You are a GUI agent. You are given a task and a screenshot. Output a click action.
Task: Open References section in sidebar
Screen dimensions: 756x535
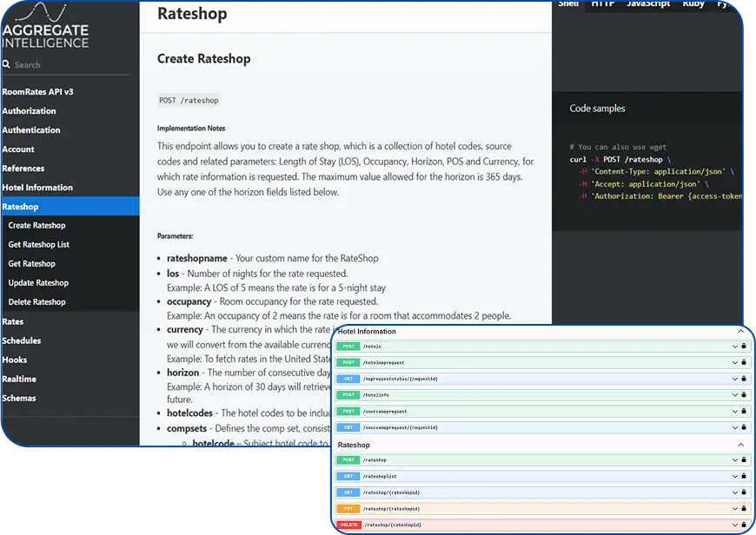pyautogui.click(x=23, y=168)
